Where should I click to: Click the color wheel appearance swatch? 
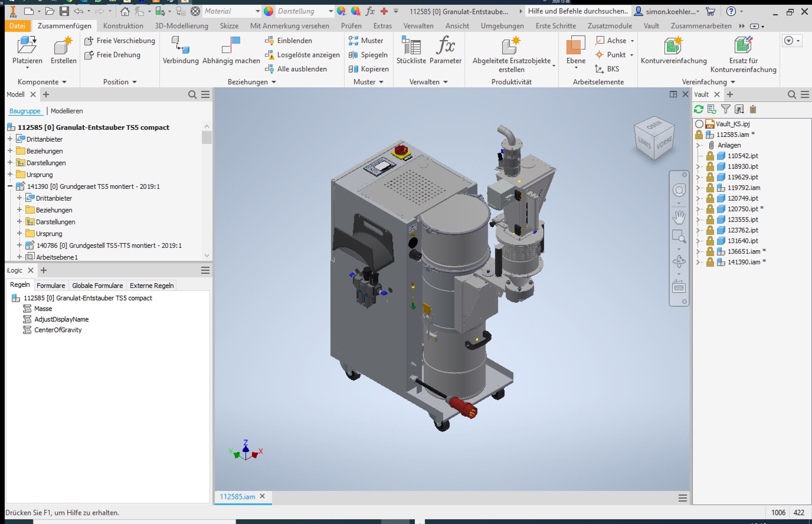(x=269, y=12)
